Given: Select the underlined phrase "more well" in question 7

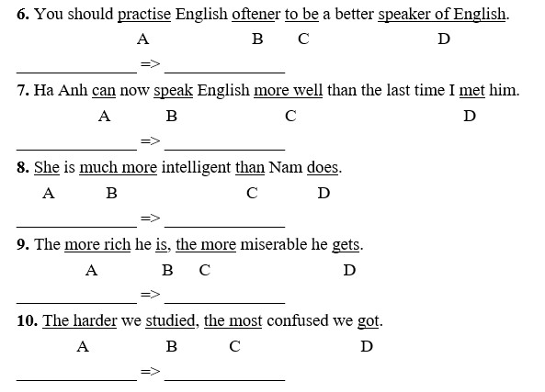Looking at the screenshot, I should (x=289, y=91).
